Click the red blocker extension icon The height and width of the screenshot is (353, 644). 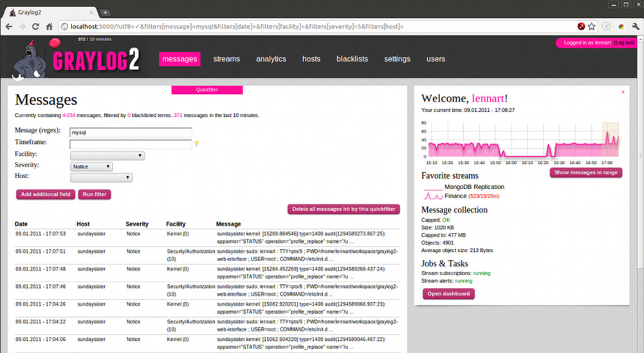(581, 26)
